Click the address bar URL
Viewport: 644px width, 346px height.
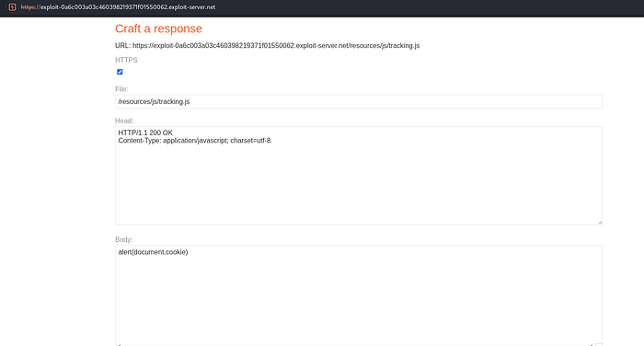[x=118, y=7]
